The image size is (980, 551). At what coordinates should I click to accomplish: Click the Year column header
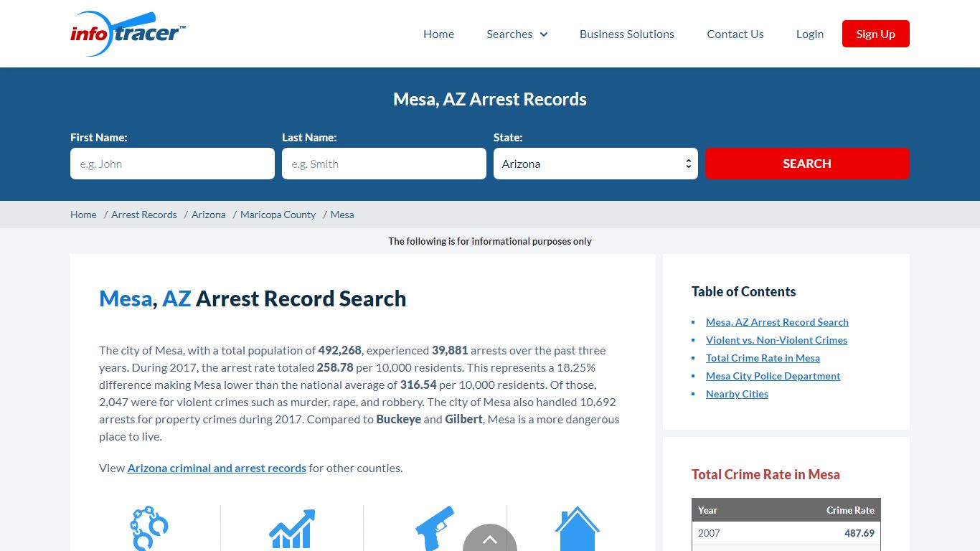tap(708, 510)
